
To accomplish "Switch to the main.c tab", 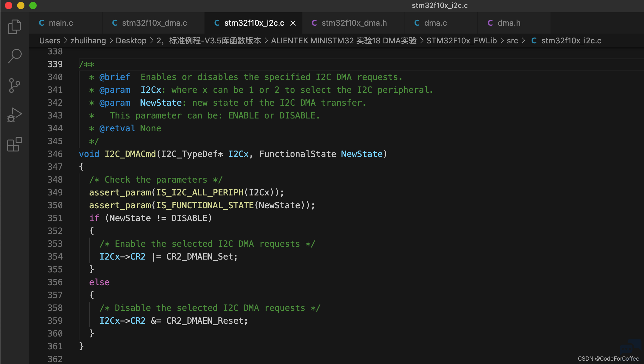I will (66, 23).
